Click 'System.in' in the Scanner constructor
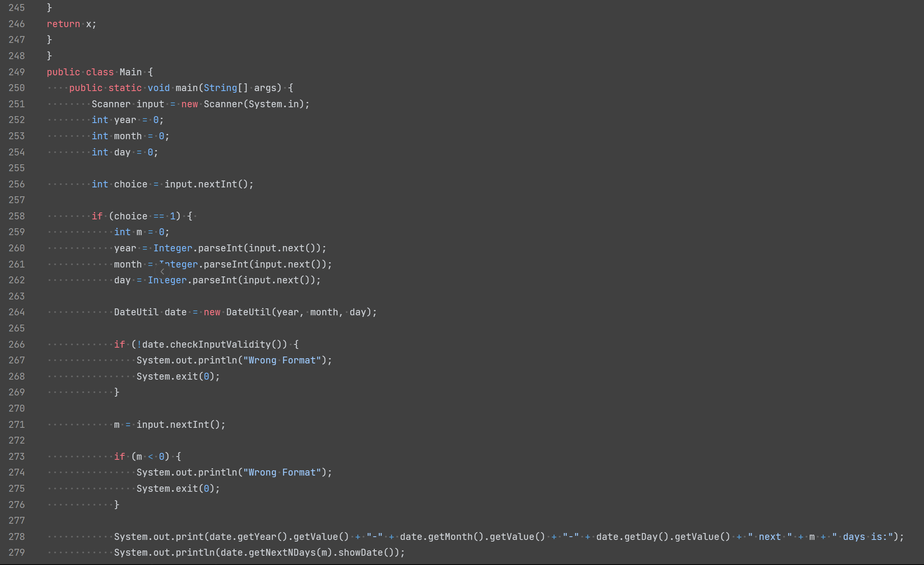The width and height of the screenshot is (924, 565). tap(273, 104)
